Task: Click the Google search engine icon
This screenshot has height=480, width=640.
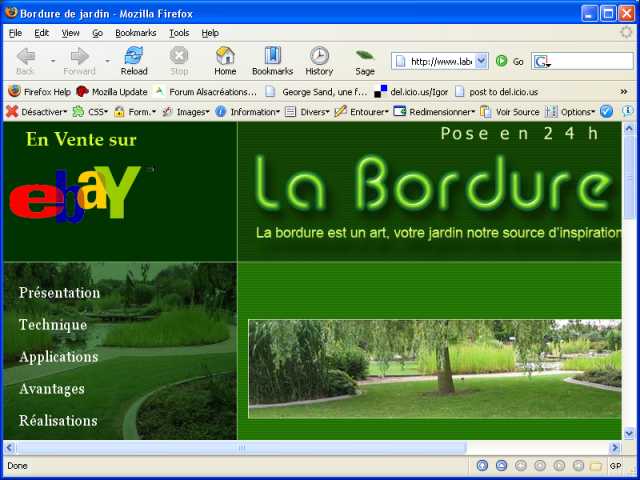Action: click(x=542, y=62)
